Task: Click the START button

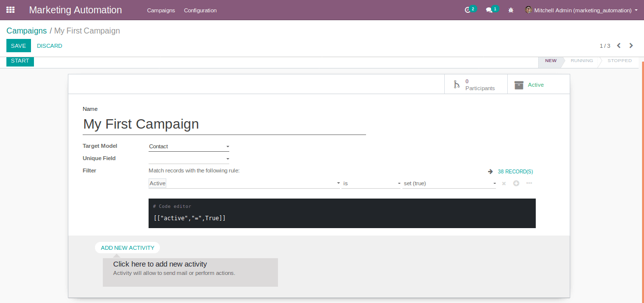Action: point(20,61)
